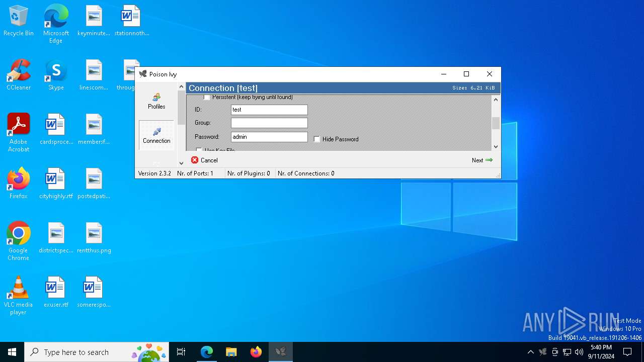Select the cardsproce Word document icon
Screen dimensions: 644x362
click(56, 129)
